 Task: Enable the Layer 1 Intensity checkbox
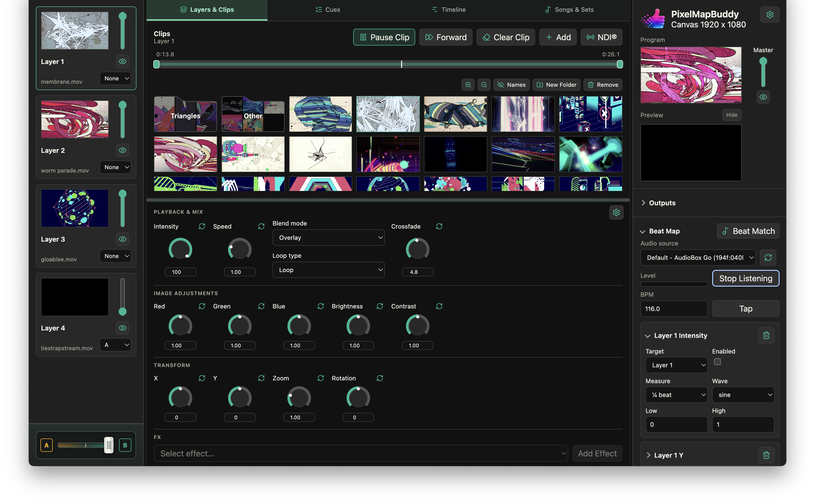click(x=717, y=362)
